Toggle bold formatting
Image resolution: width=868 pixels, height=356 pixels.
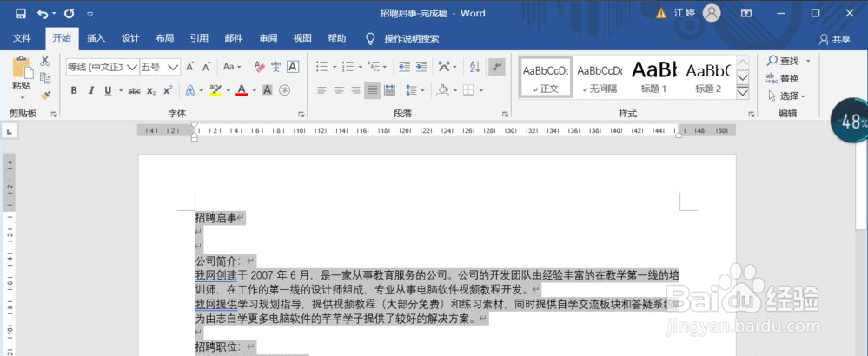[74, 90]
